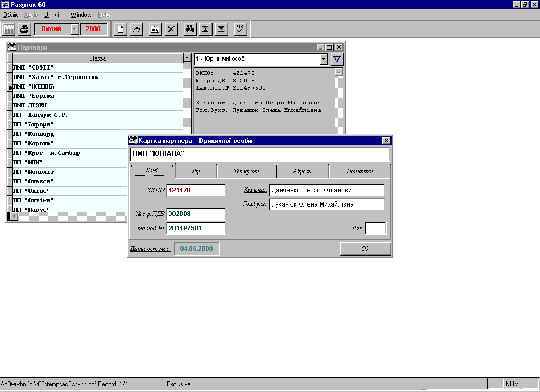Search with the binoculars icon
The width and height of the screenshot is (540, 392).
tap(190, 30)
